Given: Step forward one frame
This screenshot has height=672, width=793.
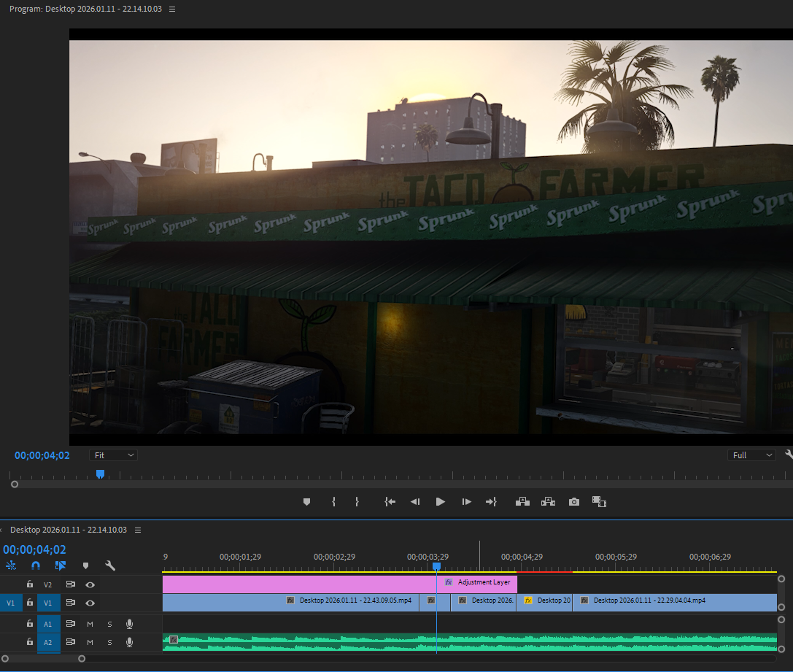Looking at the screenshot, I should (x=466, y=501).
